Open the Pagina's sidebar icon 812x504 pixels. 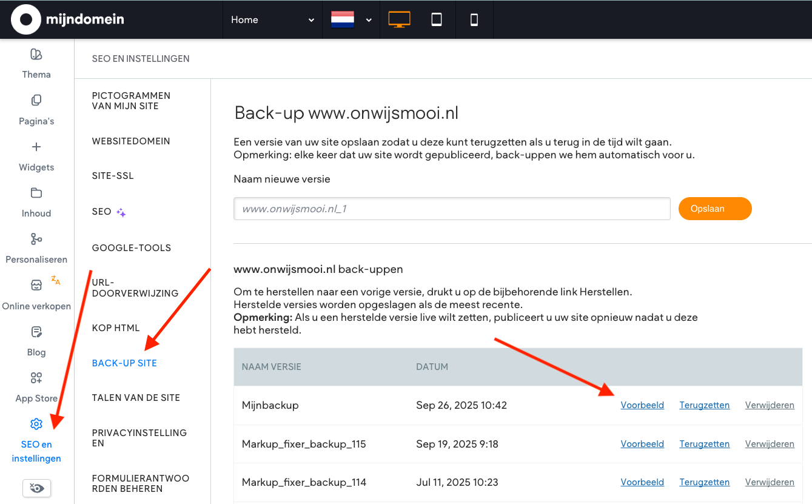click(x=36, y=100)
